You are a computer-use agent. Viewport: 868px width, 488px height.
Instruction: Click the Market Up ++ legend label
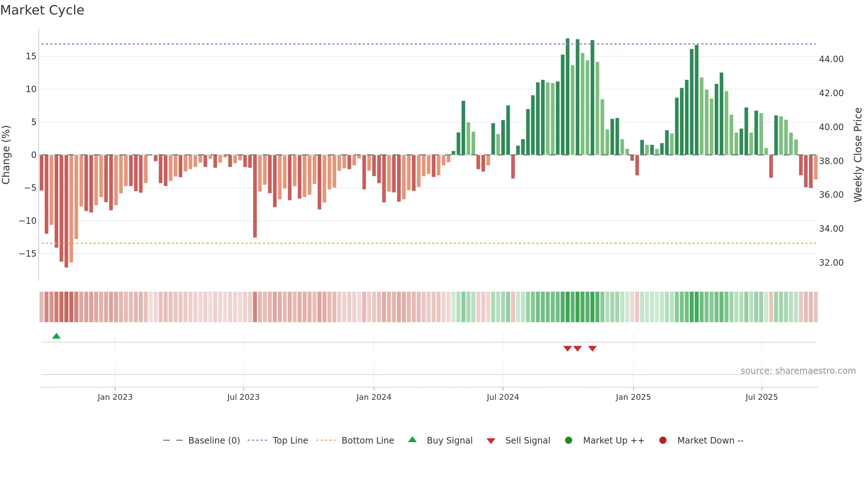[614, 440]
